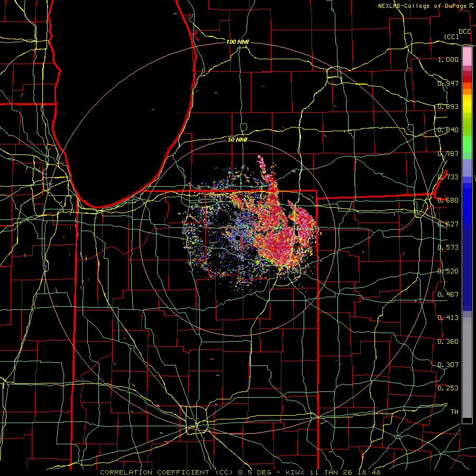
Task: Select the 0.253 scale value
Action: click(448, 388)
